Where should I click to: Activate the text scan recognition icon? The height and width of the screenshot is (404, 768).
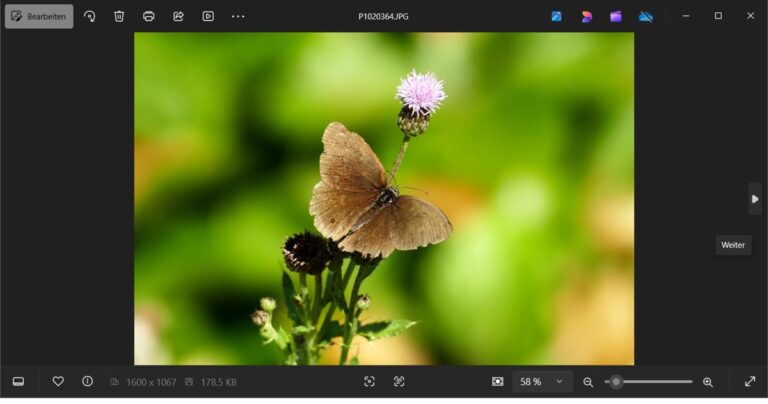[x=399, y=381]
